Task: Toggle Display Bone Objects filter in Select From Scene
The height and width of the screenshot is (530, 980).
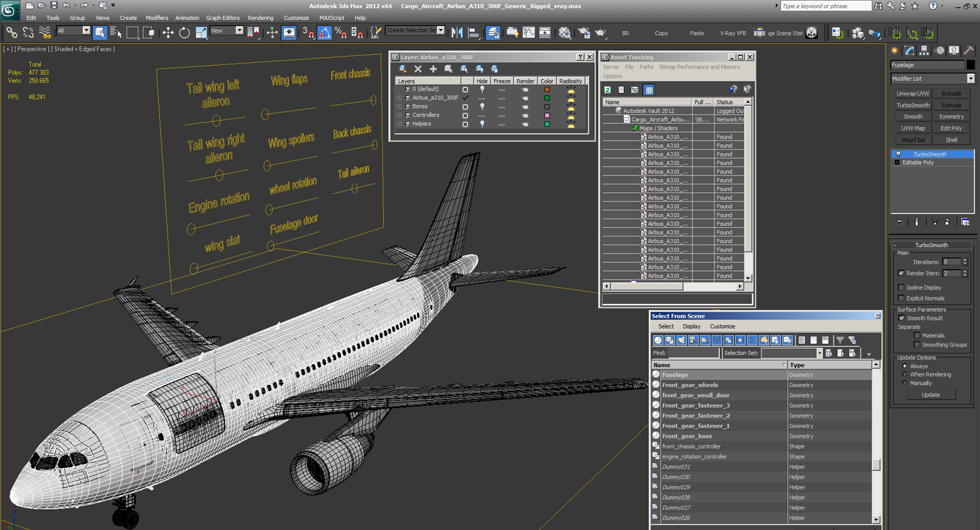Action: coord(752,340)
